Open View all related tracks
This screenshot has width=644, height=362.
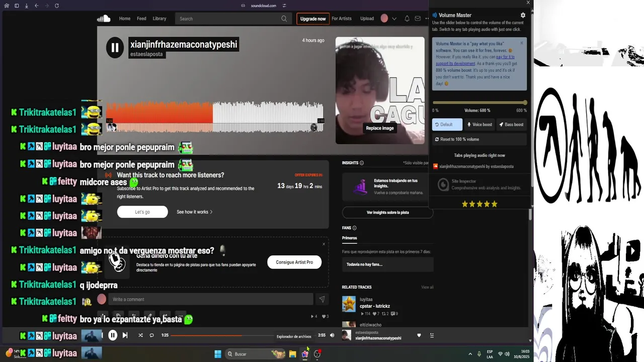coord(427,287)
